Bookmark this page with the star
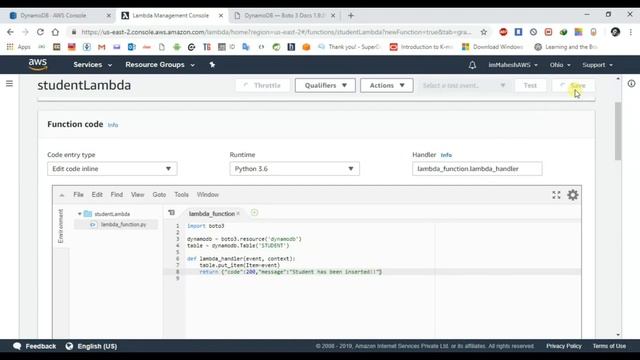 484,32
